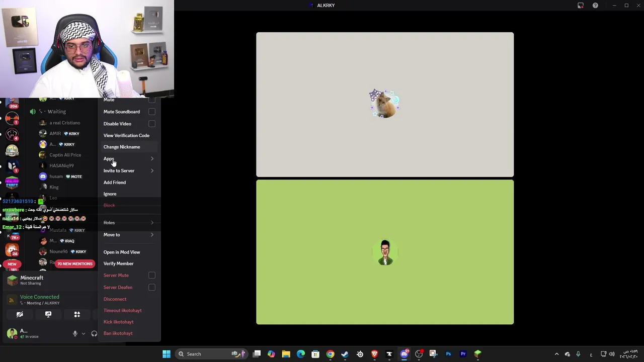This screenshot has width=644, height=362.
Task: Select Block in the context menu
Action: coord(129,205)
